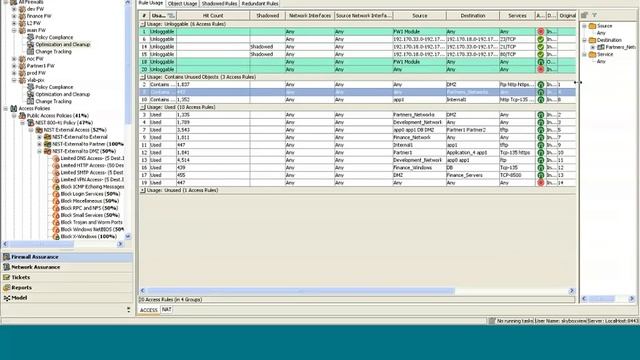Collapse the vlab-pix tree node
The height and width of the screenshot is (360, 640).
tap(14, 80)
